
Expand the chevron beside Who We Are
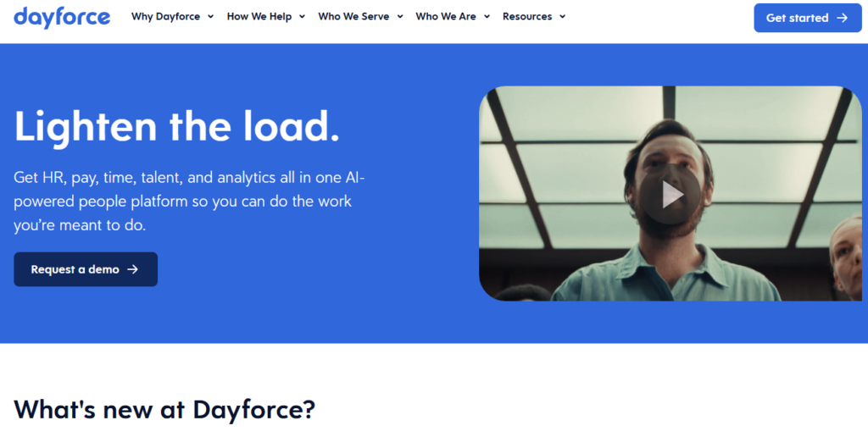[x=487, y=17]
